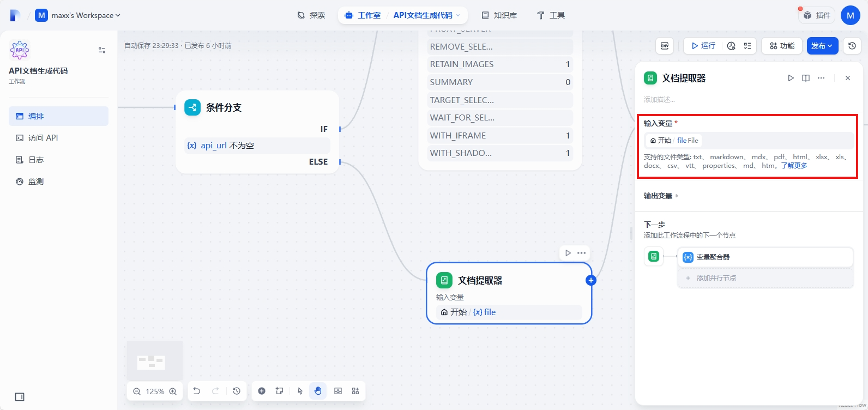Expand the API文档生成代码 app switcher
The image size is (868, 410).
point(426,15)
